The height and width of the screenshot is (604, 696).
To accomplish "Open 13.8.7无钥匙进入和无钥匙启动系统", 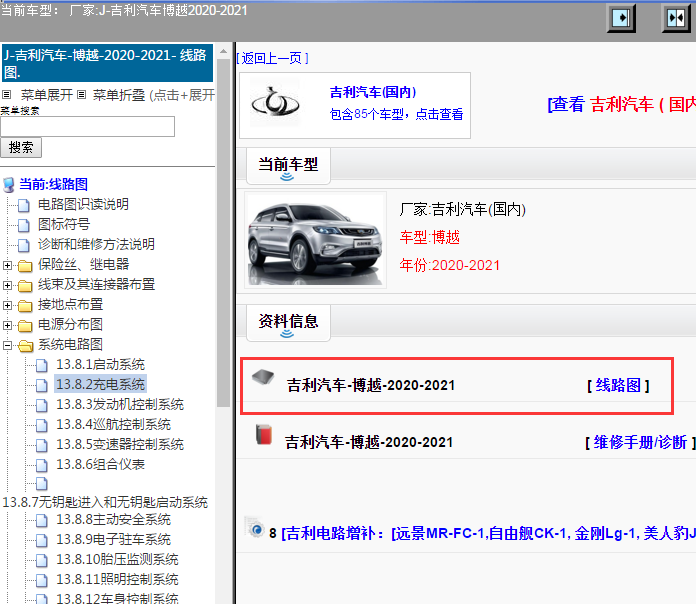I will click(105, 502).
